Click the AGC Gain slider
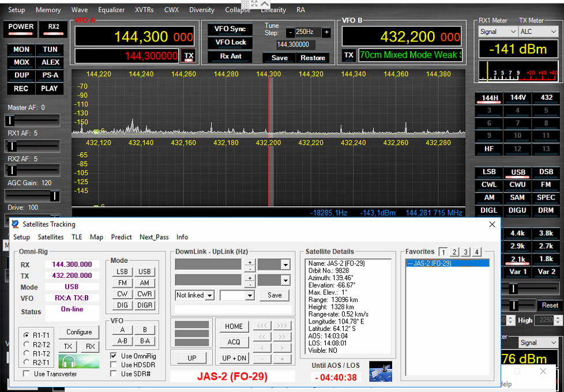Screen dimensions: 564x392 click(x=32, y=196)
